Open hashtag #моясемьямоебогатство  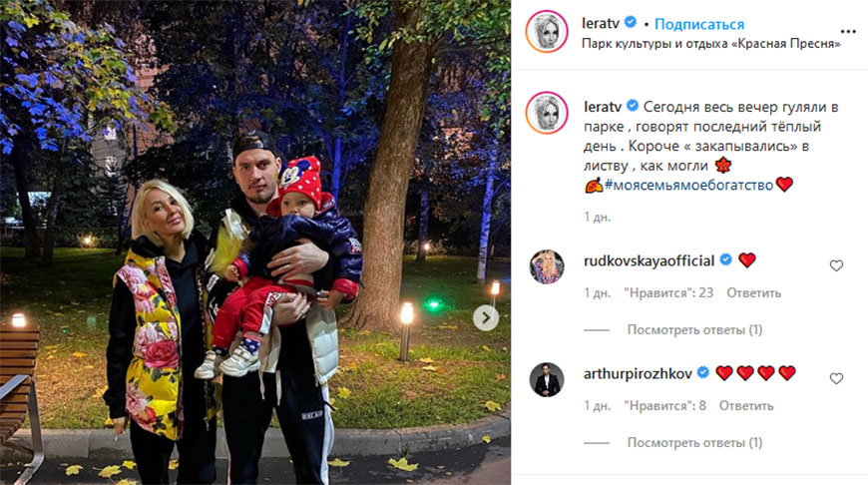point(688,185)
